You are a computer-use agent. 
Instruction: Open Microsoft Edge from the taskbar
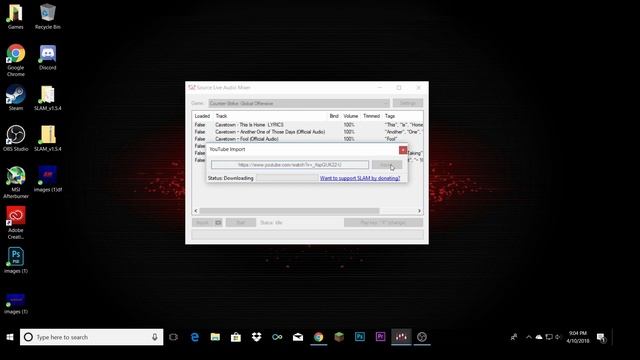point(195,337)
